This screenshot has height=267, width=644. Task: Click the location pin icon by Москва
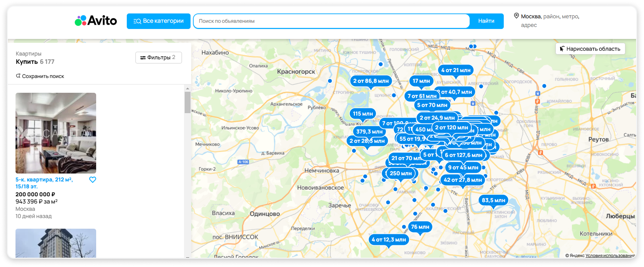tap(516, 16)
